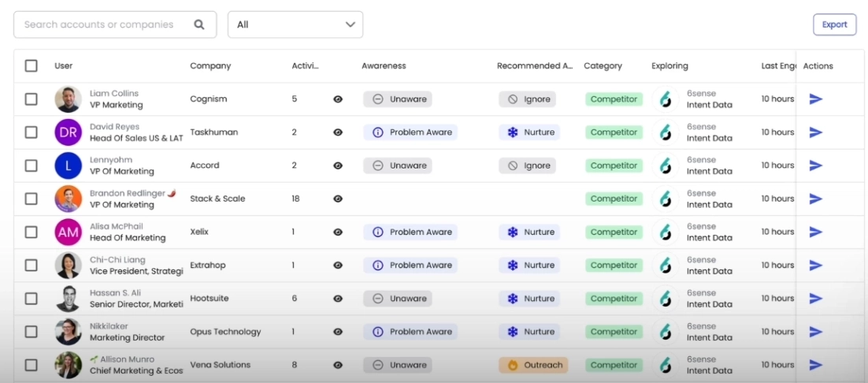868x383 pixels.
Task: Click Outreach badge for Allison Munro
Action: 533,365
